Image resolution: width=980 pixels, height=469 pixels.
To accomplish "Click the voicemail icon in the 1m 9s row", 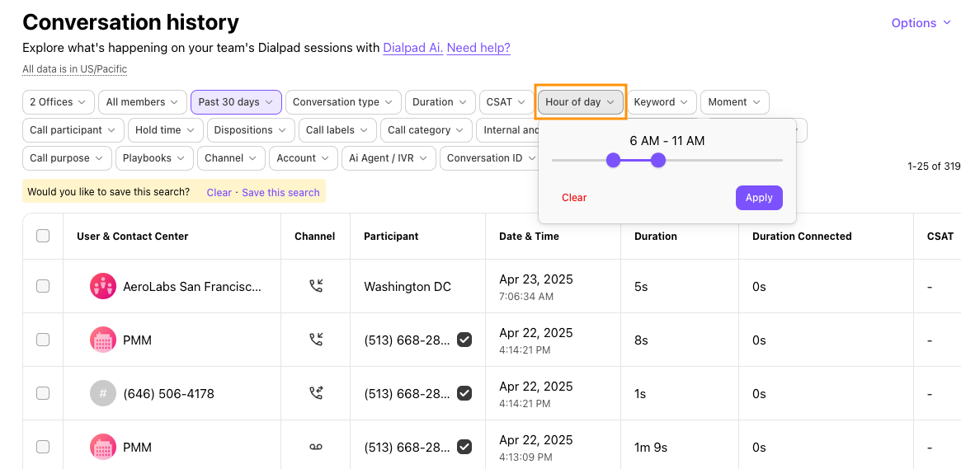I will coord(316,447).
